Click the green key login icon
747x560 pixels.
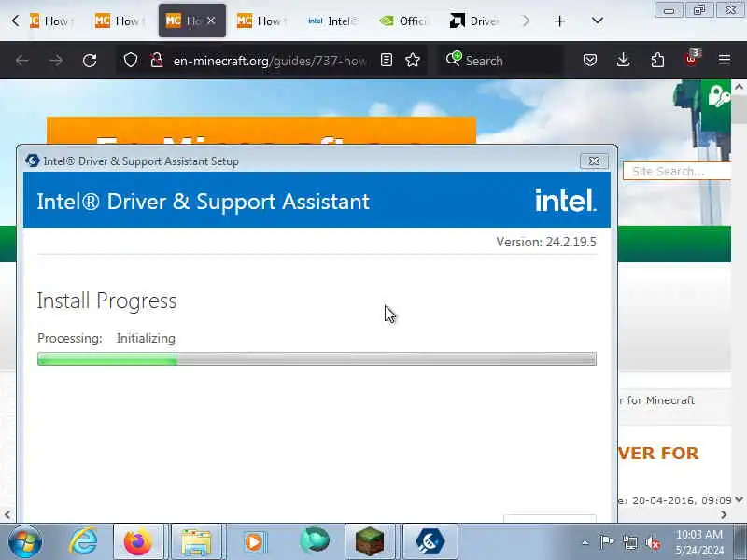click(718, 96)
